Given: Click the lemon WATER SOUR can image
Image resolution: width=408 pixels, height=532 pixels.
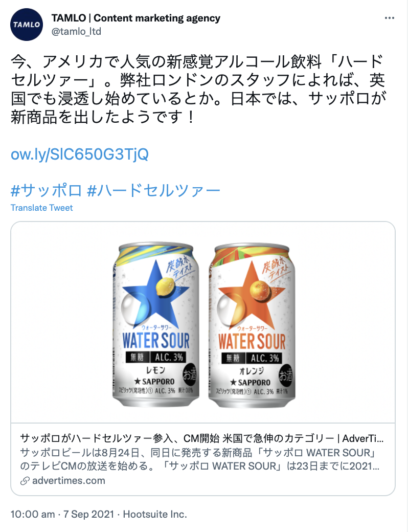Looking at the screenshot, I should point(155,325).
